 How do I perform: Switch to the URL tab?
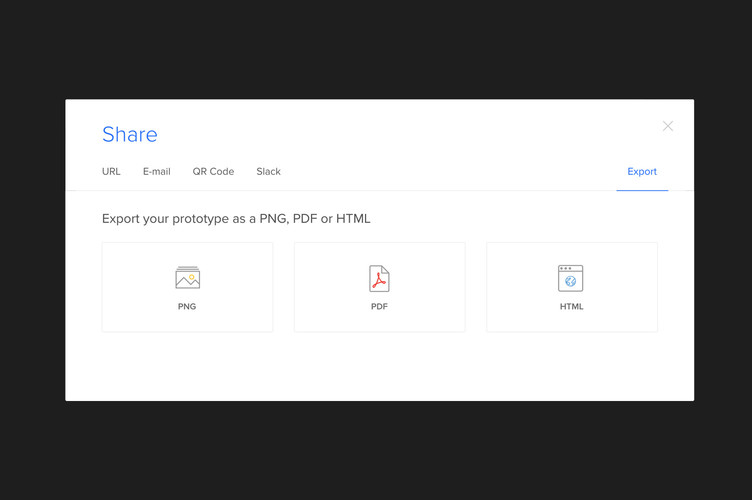pos(111,172)
